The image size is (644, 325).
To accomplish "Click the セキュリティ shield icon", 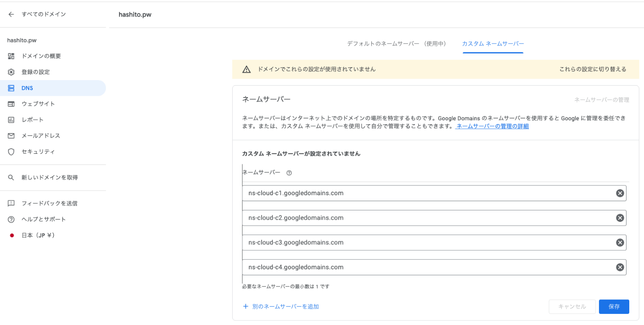I will click(x=11, y=151).
